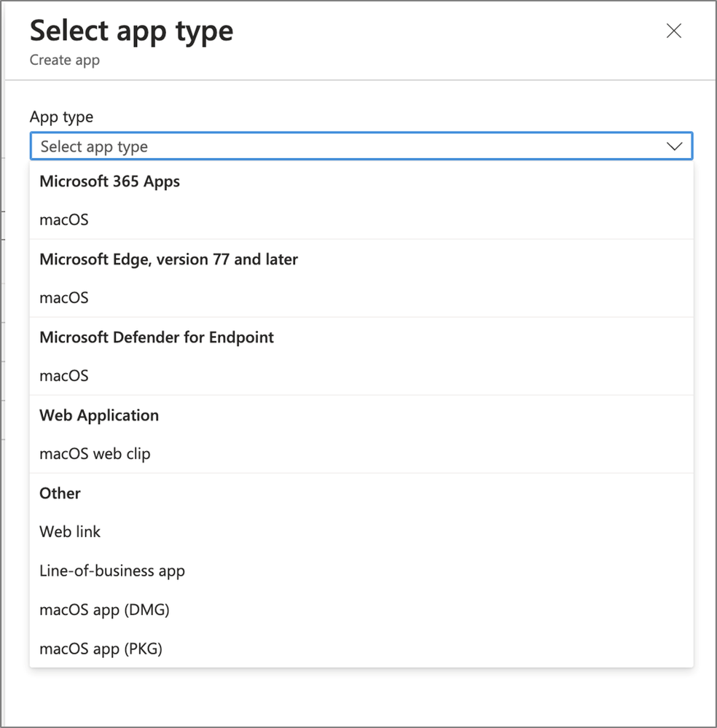Select the Line-of-business app option
The width and height of the screenshot is (717, 728).
pos(112,571)
